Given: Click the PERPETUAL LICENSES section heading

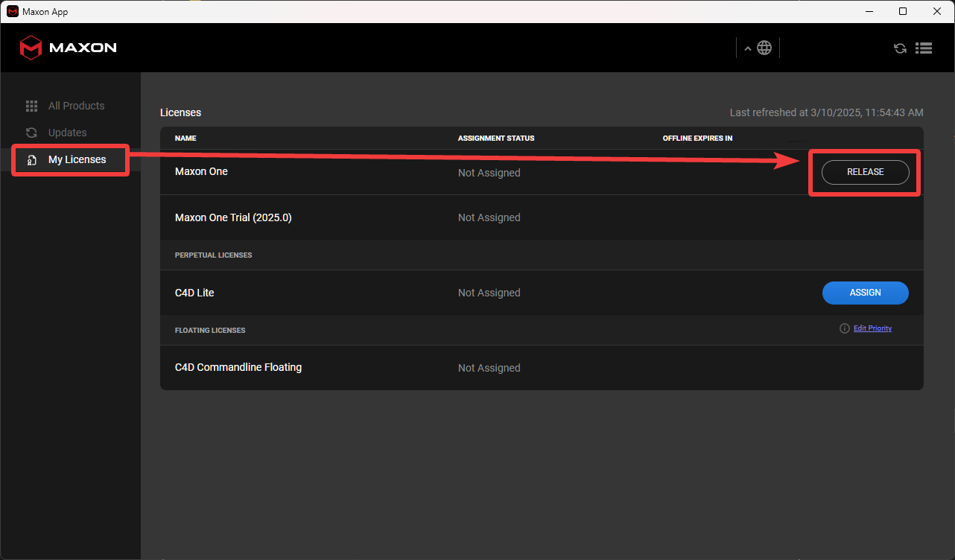Looking at the screenshot, I should coord(213,255).
